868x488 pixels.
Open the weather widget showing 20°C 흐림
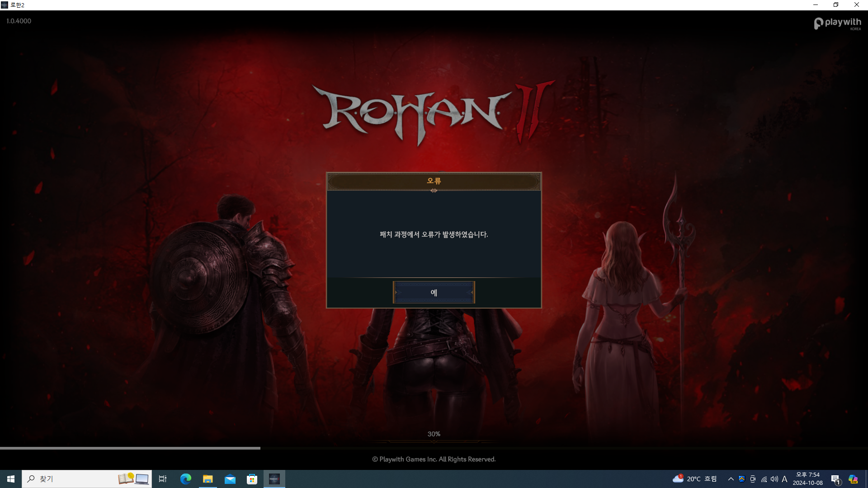[x=695, y=479]
